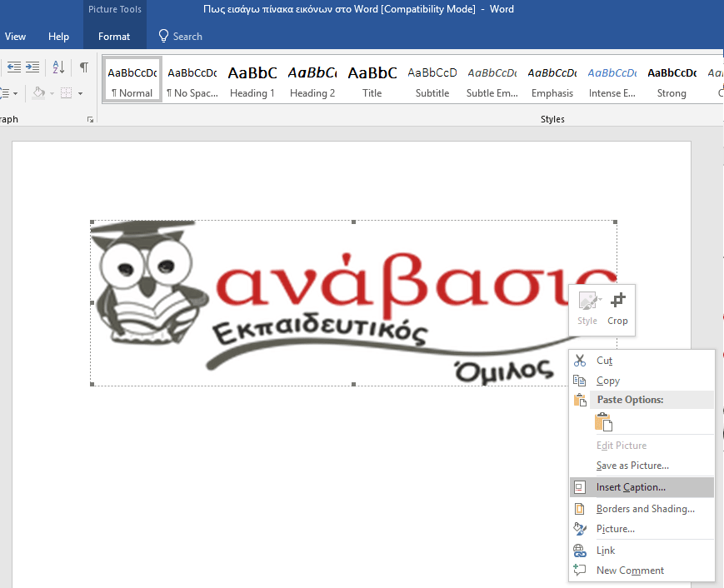Open the Help ribbon tab
The width and height of the screenshot is (724, 588).
point(58,37)
